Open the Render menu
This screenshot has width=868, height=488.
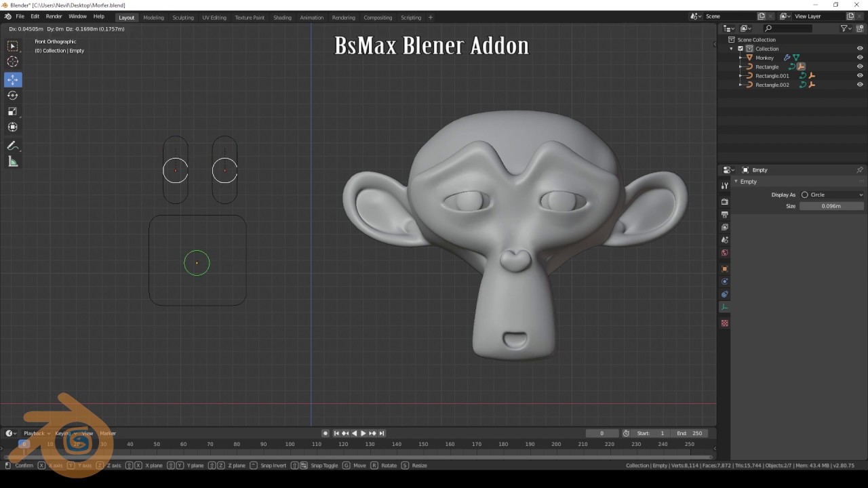pos(54,16)
